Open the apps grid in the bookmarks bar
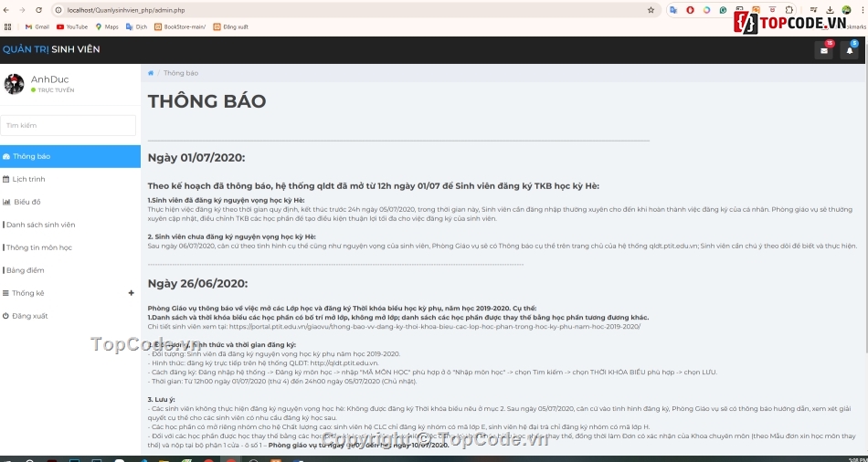Viewport: 868px width, 462px height. tap(7, 26)
